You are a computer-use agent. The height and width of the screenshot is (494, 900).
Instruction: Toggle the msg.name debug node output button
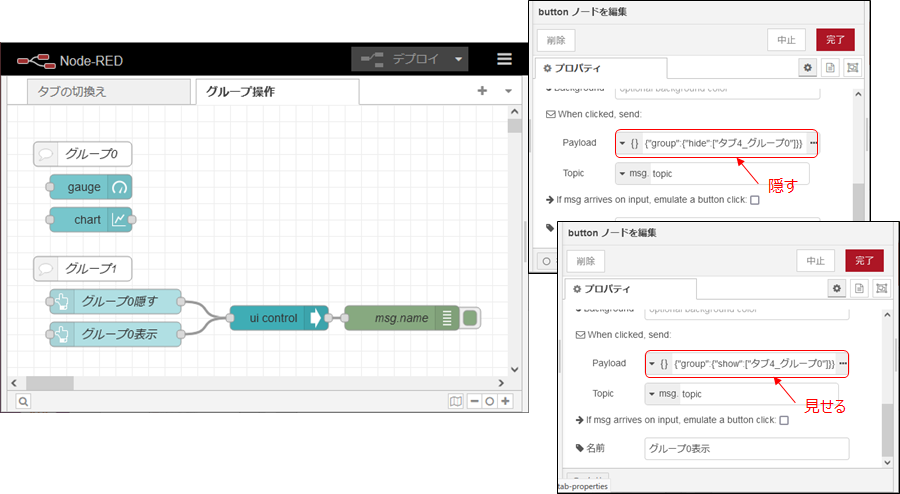point(470,318)
